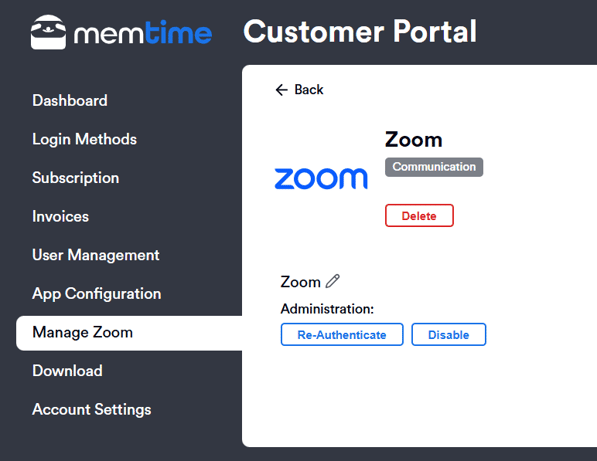This screenshot has height=461, width=597.
Task: Click the blue Zoom logo image
Action: click(x=321, y=178)
